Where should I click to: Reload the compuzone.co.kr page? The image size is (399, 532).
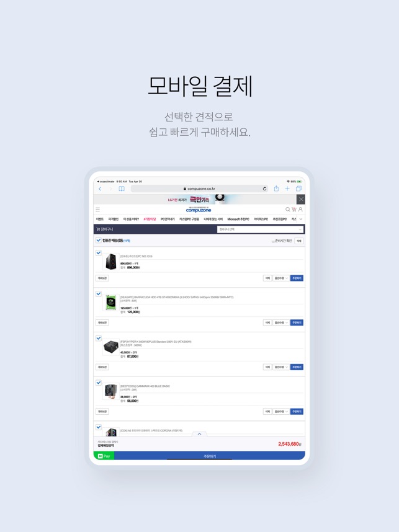coord(264,188)
